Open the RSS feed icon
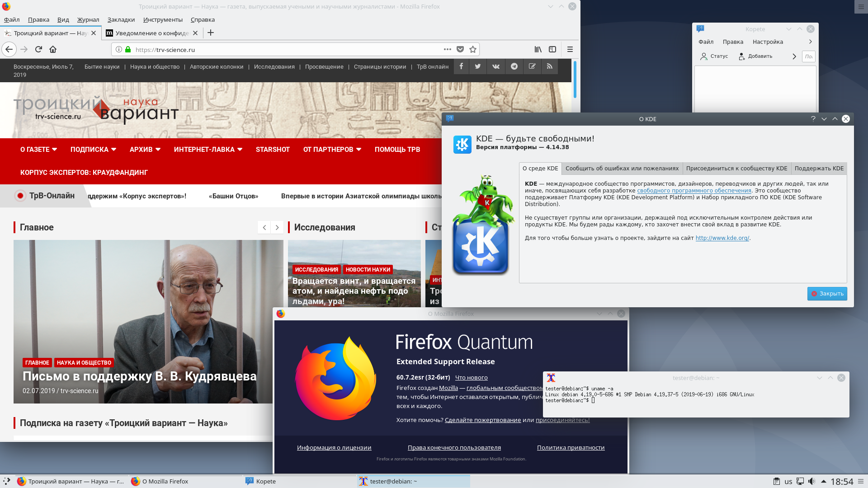This screenshot has height=488, width=868. [x=549, y=66]
